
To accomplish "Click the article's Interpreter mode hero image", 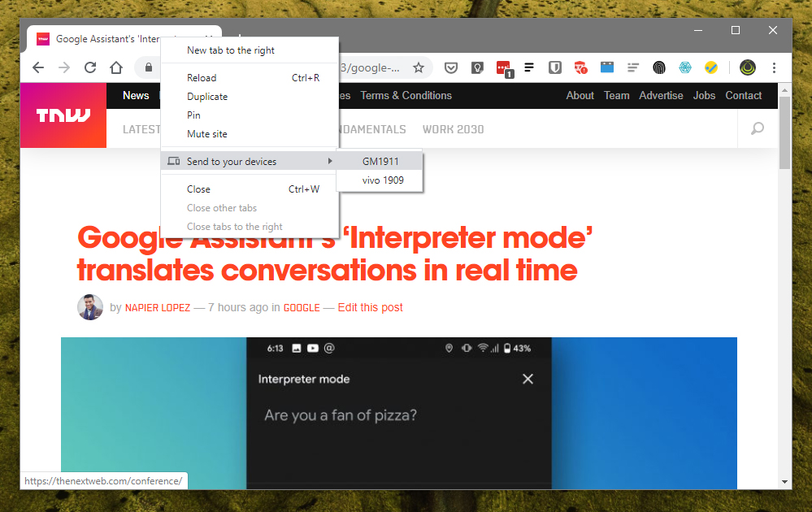I will coord(399,413).
